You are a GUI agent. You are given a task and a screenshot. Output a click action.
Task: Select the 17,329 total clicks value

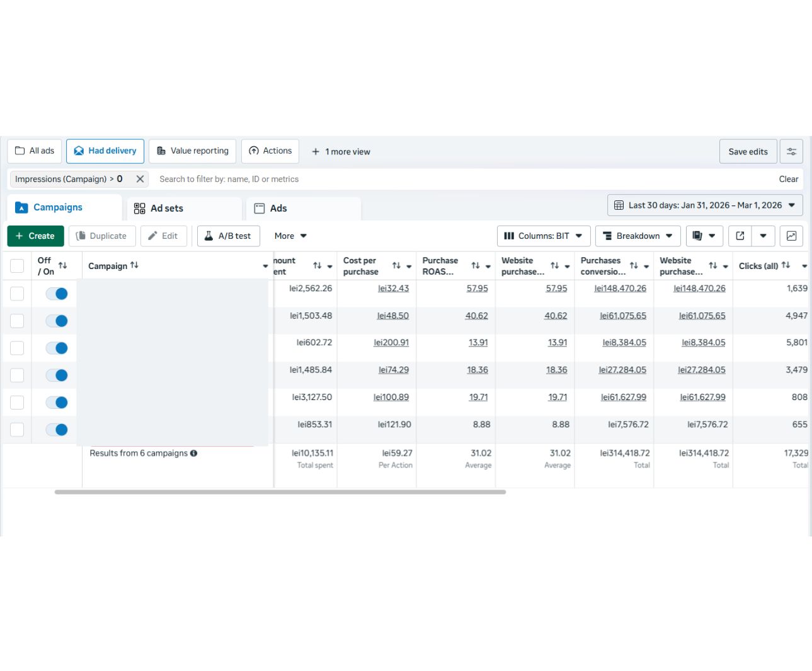796,453
